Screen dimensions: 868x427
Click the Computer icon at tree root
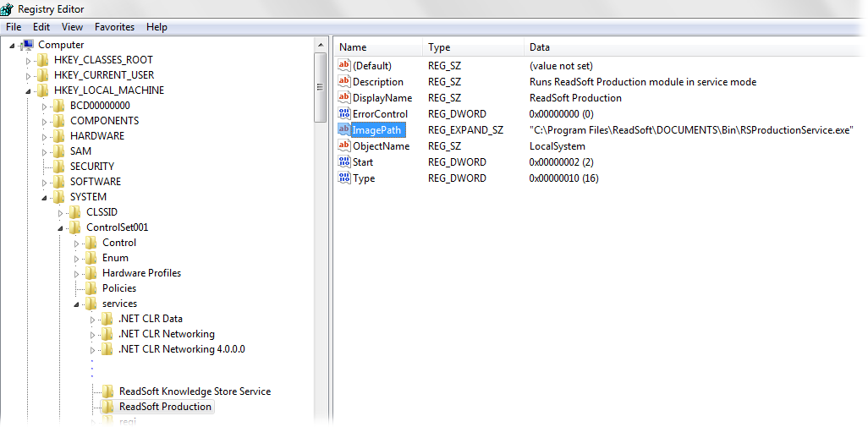pos(27,45)
